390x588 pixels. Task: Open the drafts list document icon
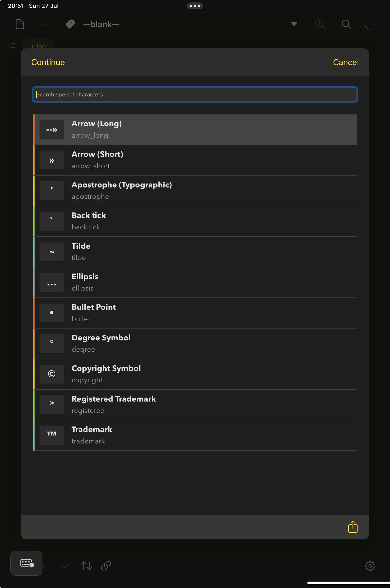[20, 24]
